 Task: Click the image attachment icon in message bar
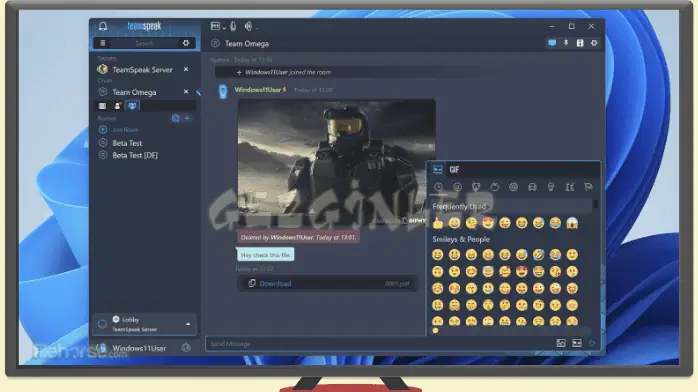pos(561,343)
